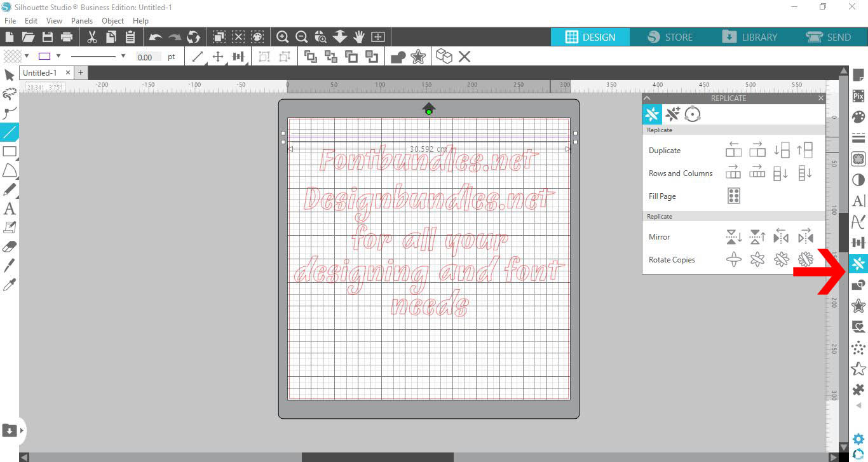Click the Copy icon in the top toolbar
The image size is (868, 462).
111,37
